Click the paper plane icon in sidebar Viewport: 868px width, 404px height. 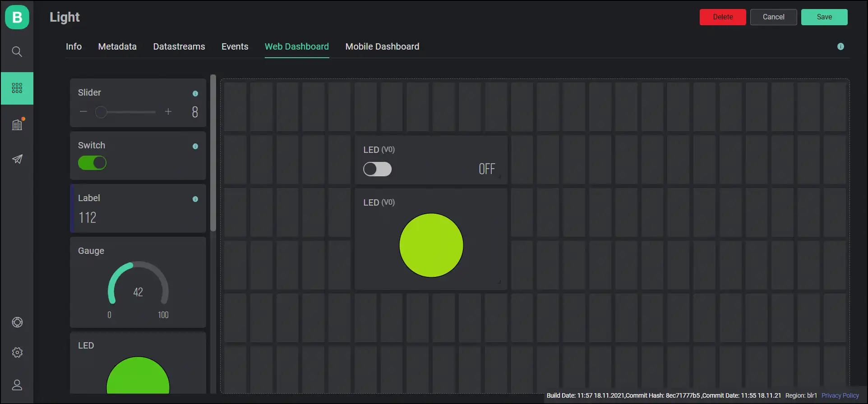coord(17,159)
